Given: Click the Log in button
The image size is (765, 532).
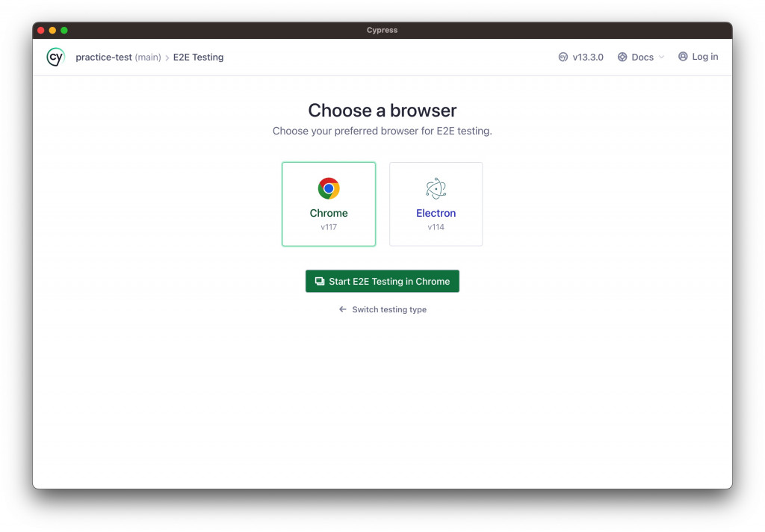Looking at the screenshot, I should click(x=698, y=57).
